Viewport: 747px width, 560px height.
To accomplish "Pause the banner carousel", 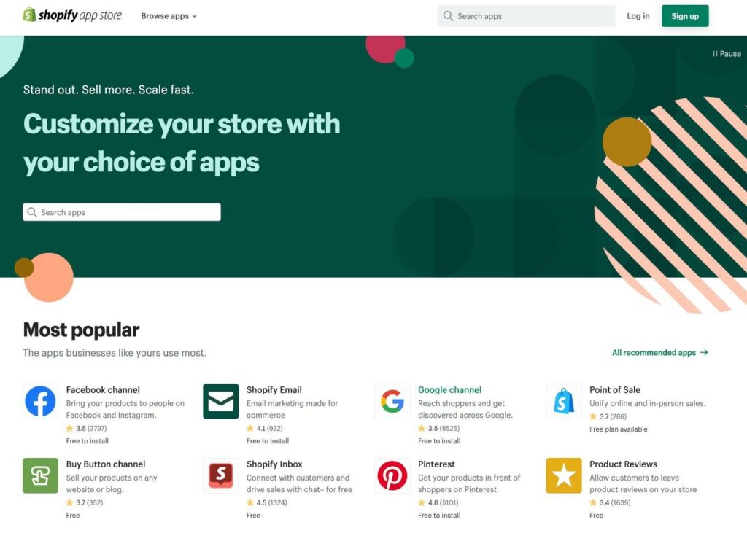I will (727, 54).
